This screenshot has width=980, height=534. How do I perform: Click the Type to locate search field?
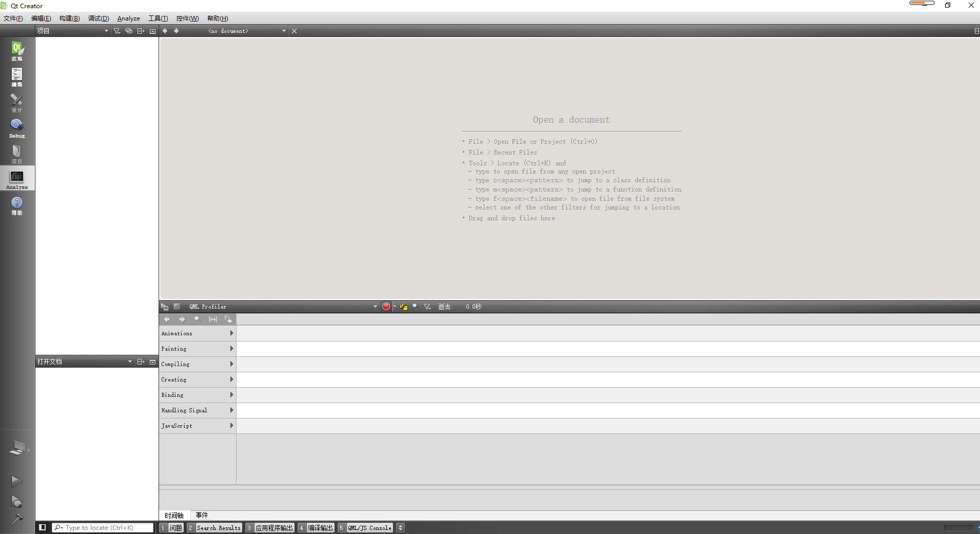(x=103, y=528)
